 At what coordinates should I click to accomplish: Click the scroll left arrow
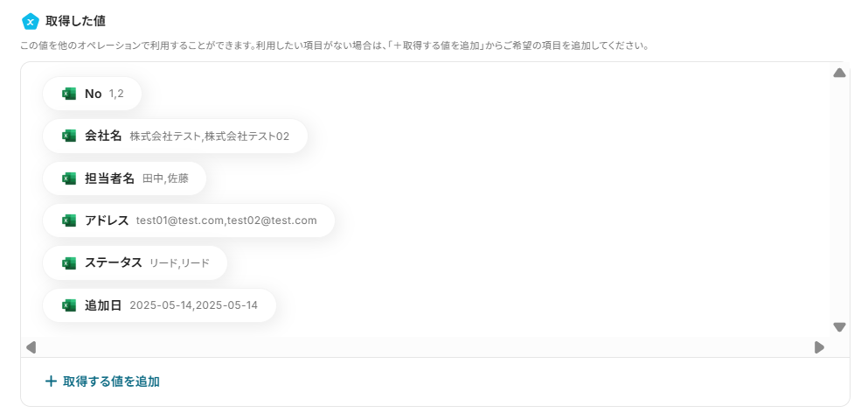point(31,347)
